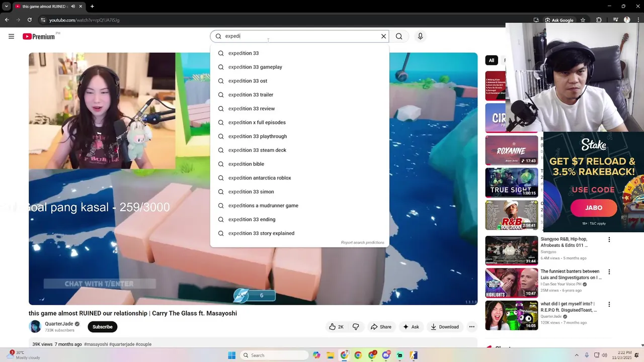Image resolution: width=644 pixels, height=362 pixels.
Task: Click the Windows taskbar Search box
Action: 274,355
